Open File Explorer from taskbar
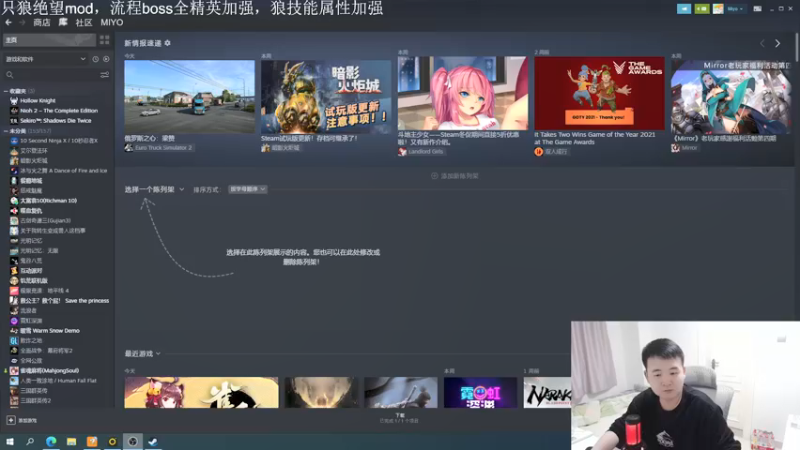The width and height of the screenshot is (800, 450). [71, 441]
